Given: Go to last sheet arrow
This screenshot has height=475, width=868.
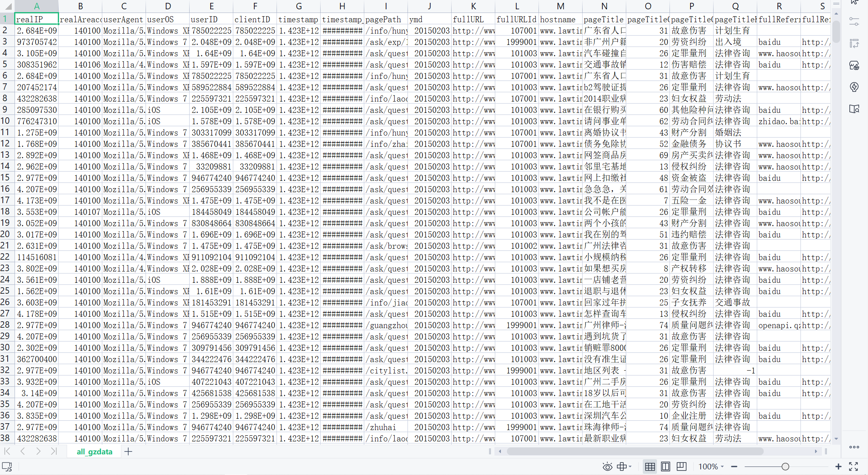Looking at the screenshot, I should pos(54,452).
